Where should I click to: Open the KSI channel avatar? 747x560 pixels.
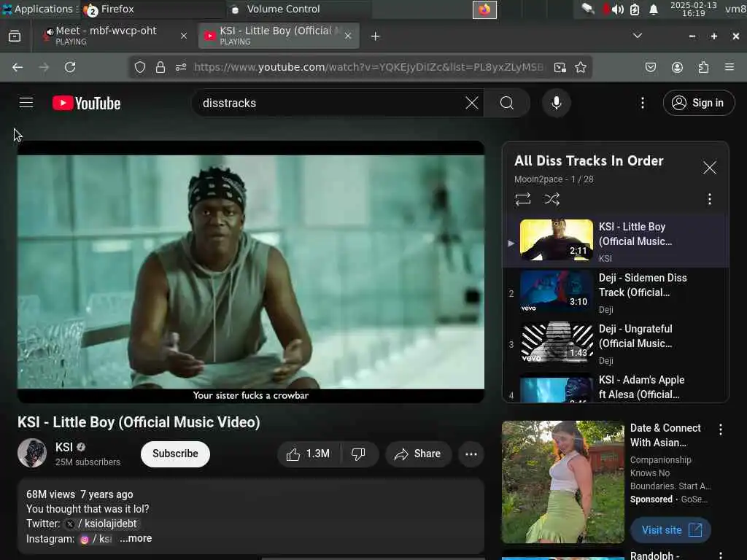(x=32, y=453)
